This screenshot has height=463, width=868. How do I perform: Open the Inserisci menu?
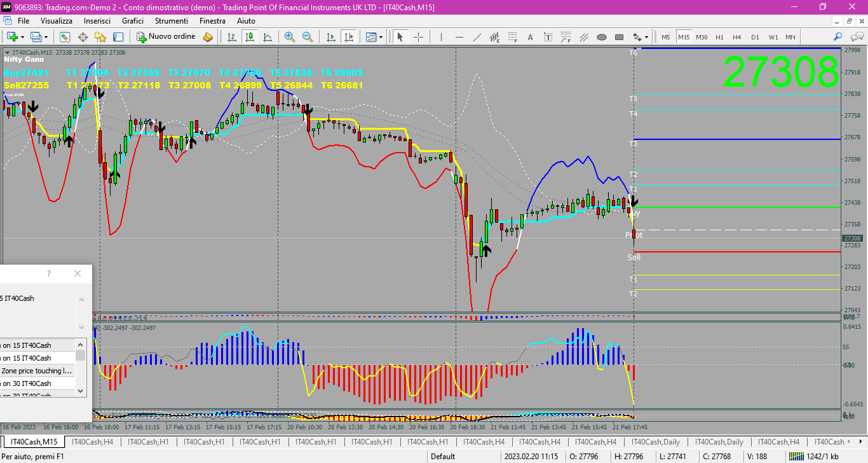[97, 21]
